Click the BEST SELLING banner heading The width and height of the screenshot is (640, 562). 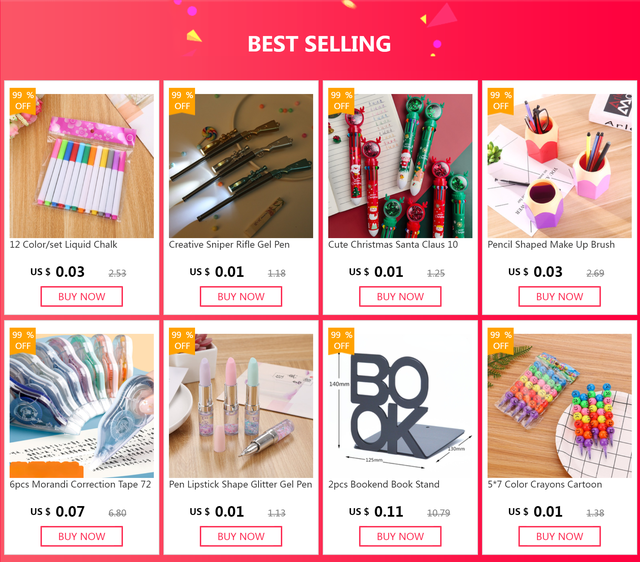pos(319,44)
